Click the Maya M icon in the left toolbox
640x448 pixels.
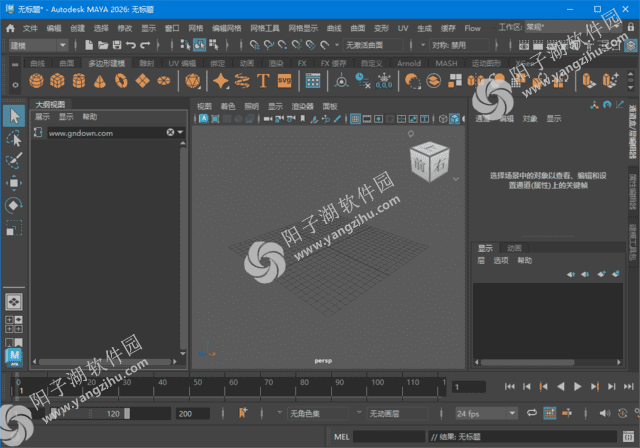(14, 357)
